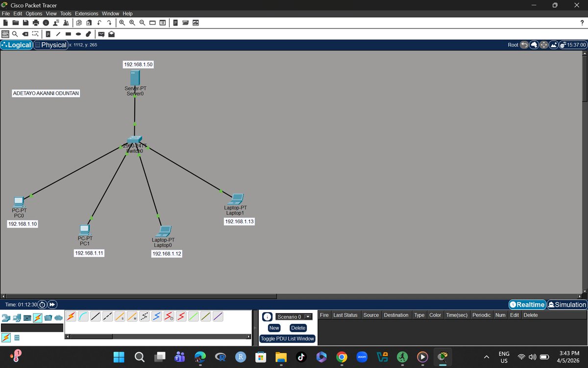Click the Delete scenario button
This screenshot has height=368, width=588.
[x=298, y=328]
